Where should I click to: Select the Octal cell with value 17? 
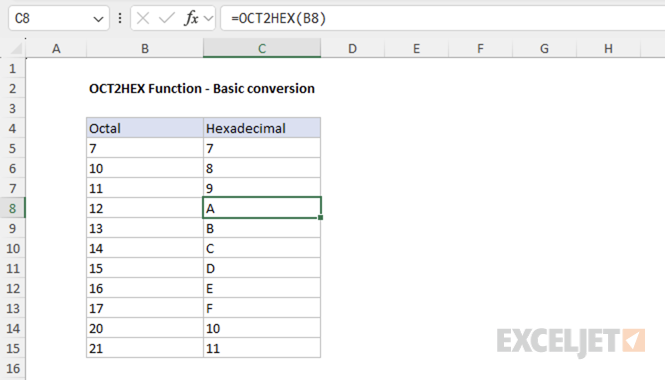pyautogui.click(x=145, y=308)
